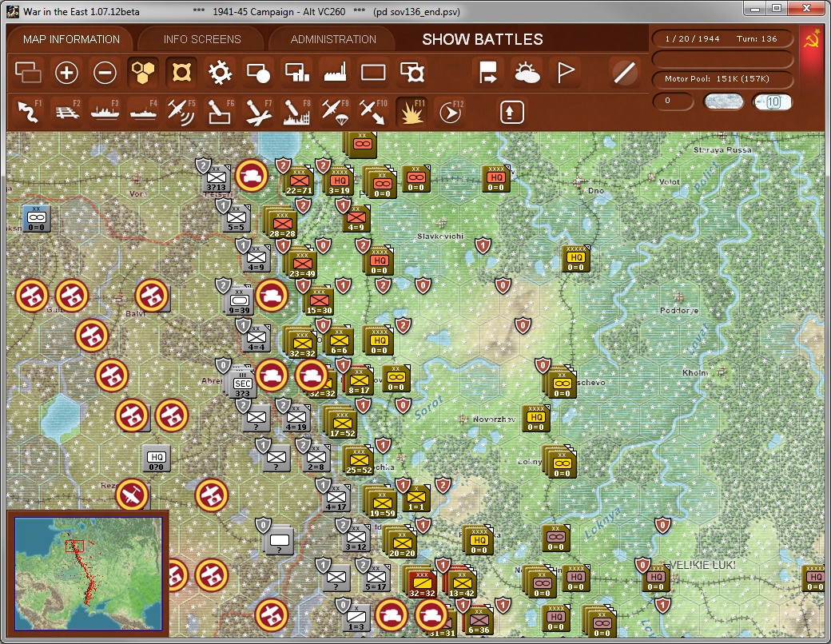Click the Staraya Russa town label
This screenshot has width=831, height=644.
pos(722,150)
